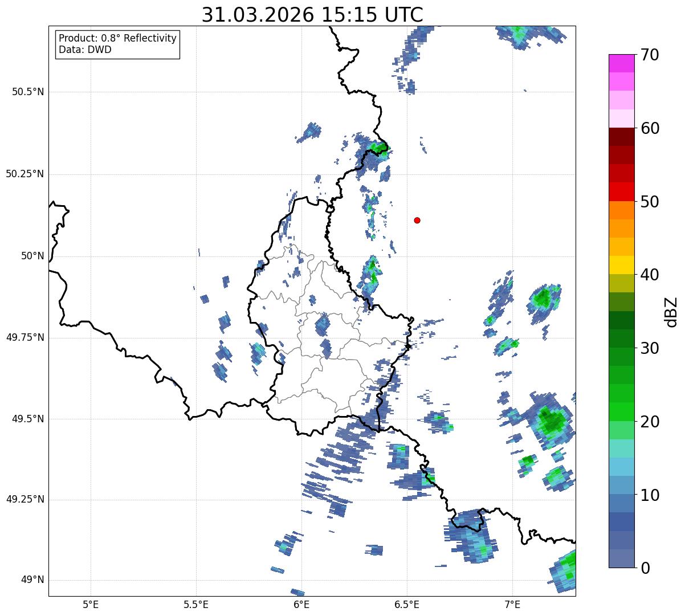Image resolution: width=685 pixels, height=616 pixels.
Task: Click the '50°N' latitude label
Action: 32,256
